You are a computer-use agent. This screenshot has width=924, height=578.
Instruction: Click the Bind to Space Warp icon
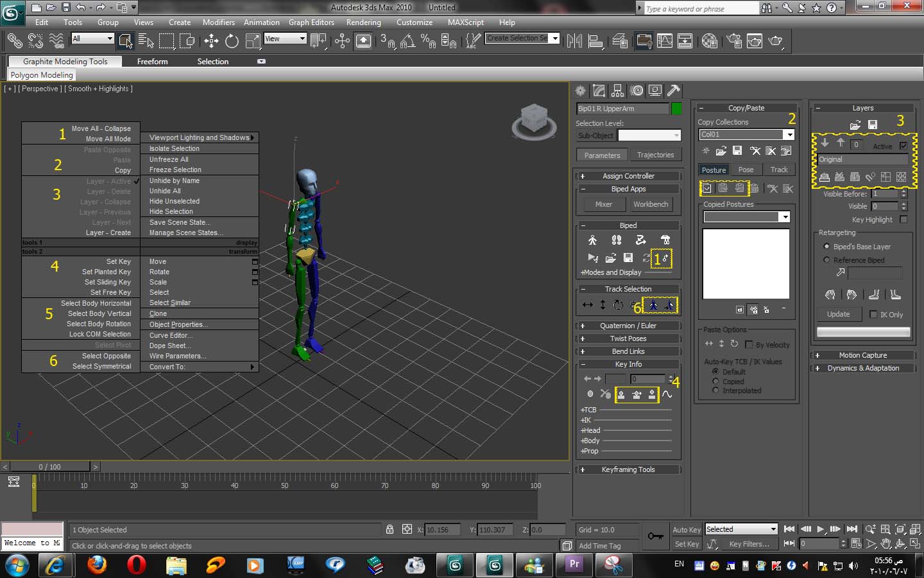click(x=56, y=41)
